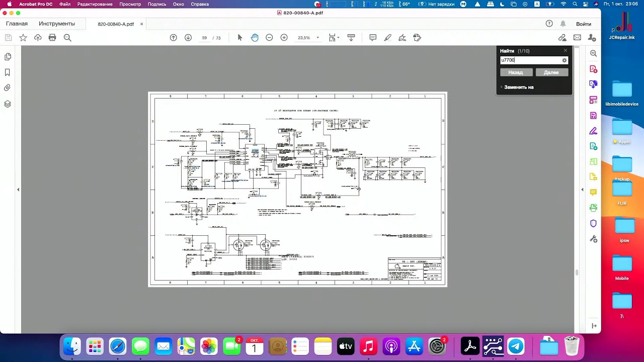Click the schematic page in the document view
Image resolution: width=644 pixels, height=362 pixels.
297,190
